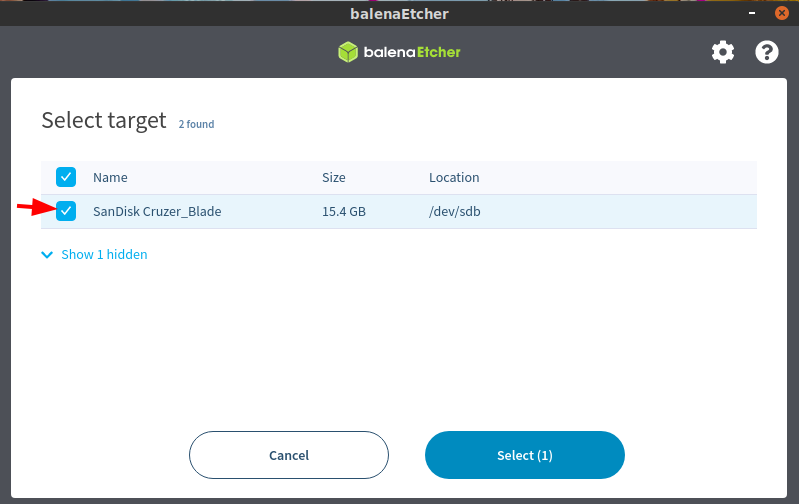The width and height of the screenshot is (799, 504).
Task: Click the Location column header
Action: [x=454, y=177]
